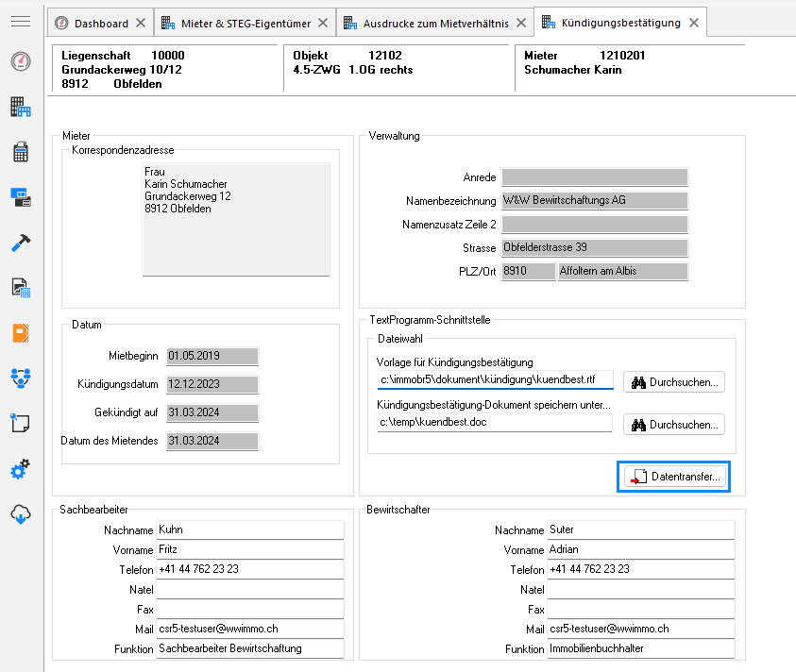Click the Liegenschaft 10000 header text
The height and width of the screenshot is (672, 796).
(x=123, y=56)
